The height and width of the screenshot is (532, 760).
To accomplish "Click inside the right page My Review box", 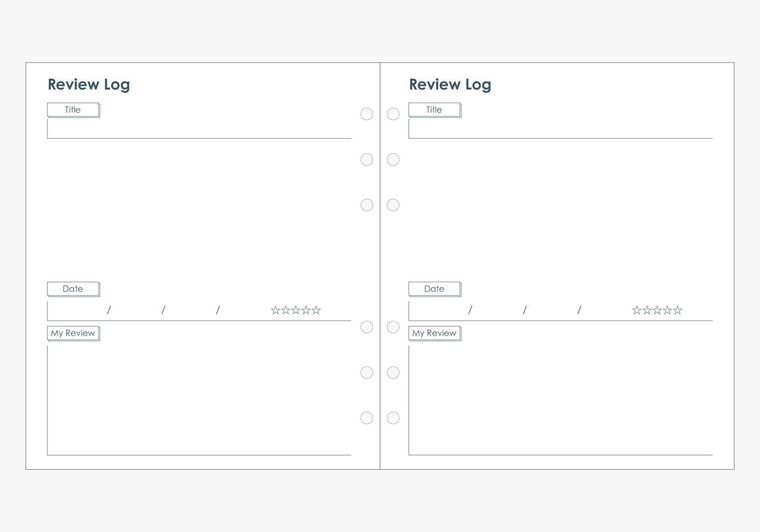I will click(560, 400).
